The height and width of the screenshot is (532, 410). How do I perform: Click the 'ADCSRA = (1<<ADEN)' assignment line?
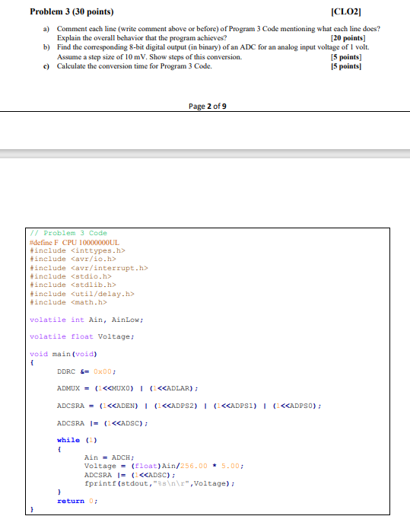tap(189, 406)
